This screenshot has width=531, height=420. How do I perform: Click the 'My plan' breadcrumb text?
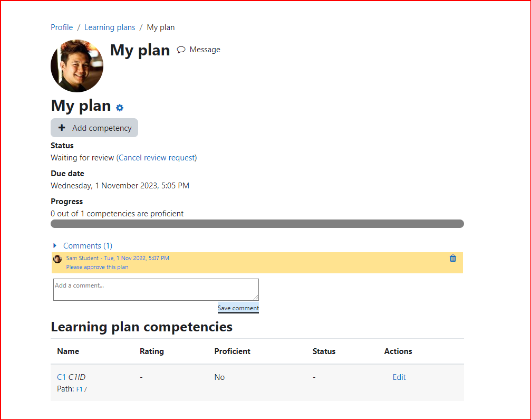pyautogui.click(x=161, y=27)
